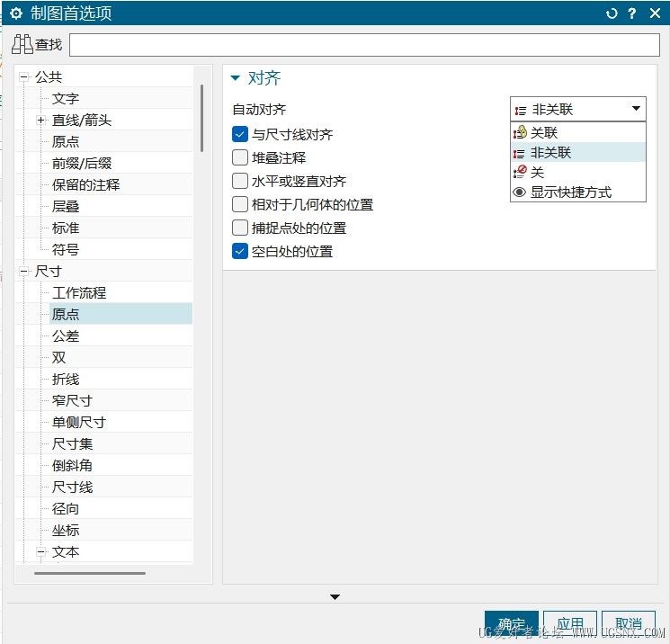Click the reset icon in title bar

click(612, 13)
